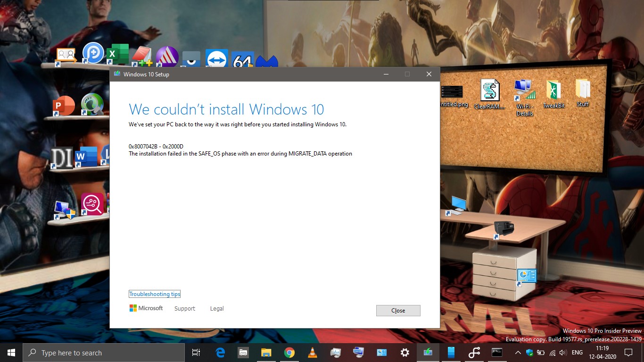Mute audio via the speaker tray icon
644x362 pixels.
(563, 352)
